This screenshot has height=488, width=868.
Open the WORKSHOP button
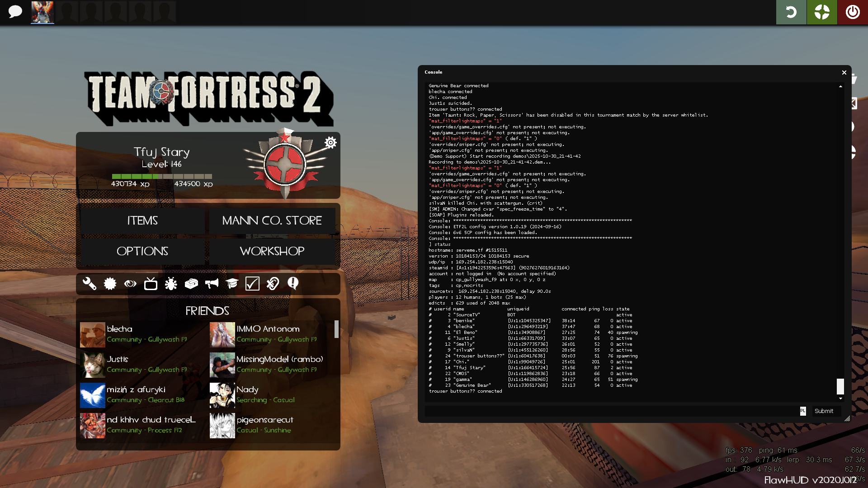272,251
